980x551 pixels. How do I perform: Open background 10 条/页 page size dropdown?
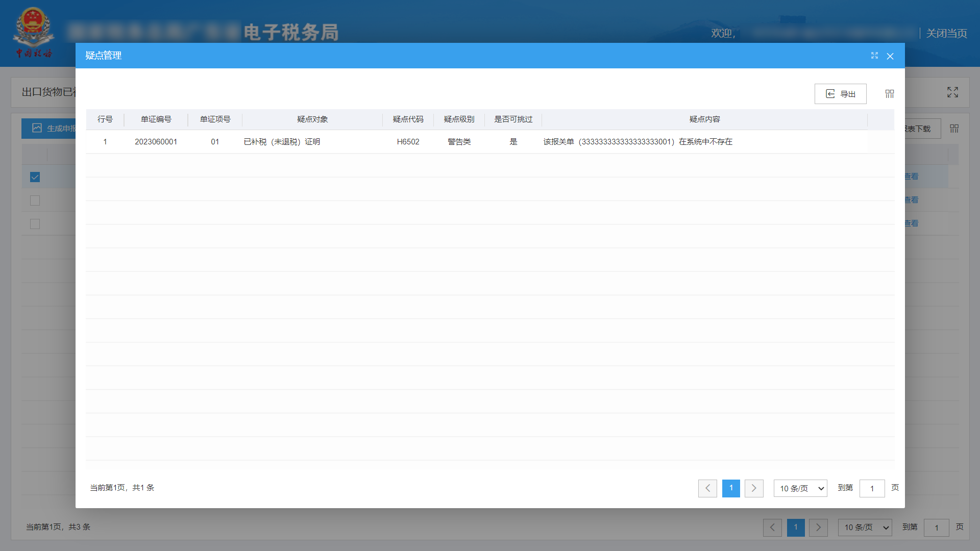click(x=865, y=528)
